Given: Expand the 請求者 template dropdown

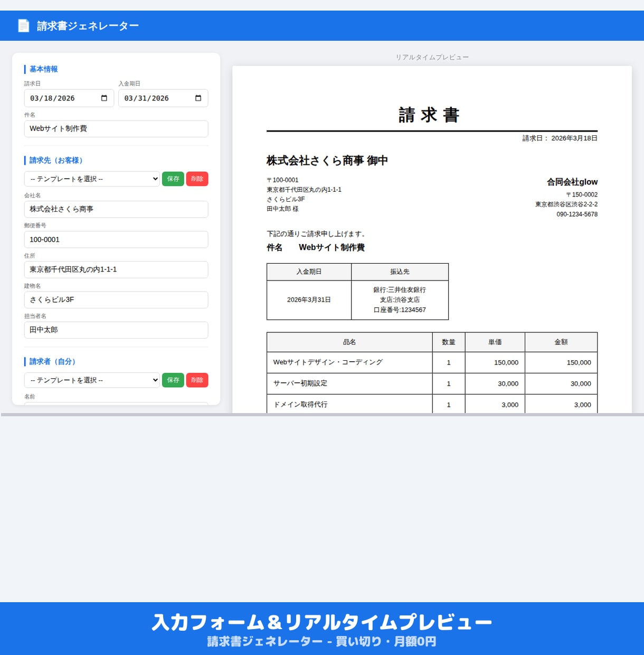Looking at the screenshot, I should coord(92,380).
